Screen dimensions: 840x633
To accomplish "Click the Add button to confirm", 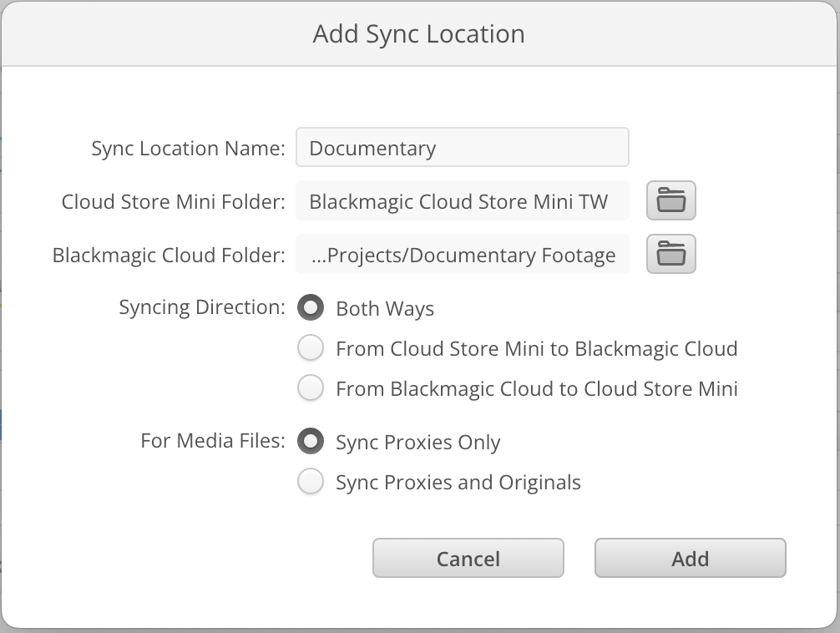I will tap(690, 558).
